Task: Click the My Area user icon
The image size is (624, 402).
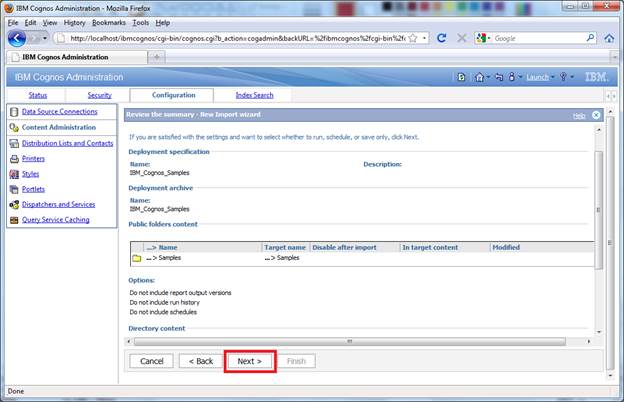Action: [512, 77]
